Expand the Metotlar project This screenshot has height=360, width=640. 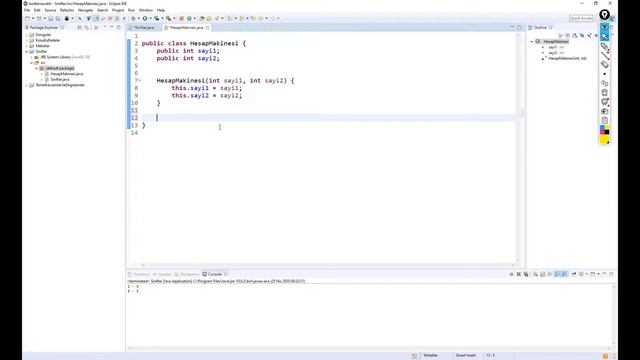click(x=27, y=46)
